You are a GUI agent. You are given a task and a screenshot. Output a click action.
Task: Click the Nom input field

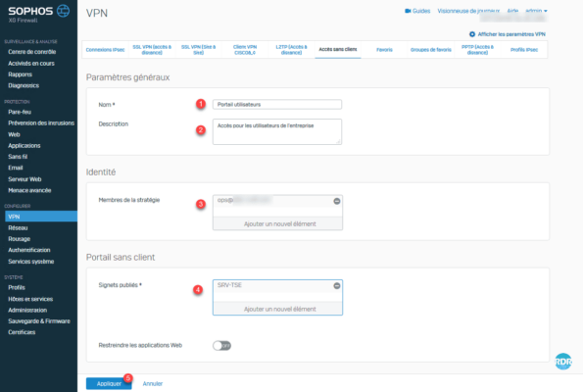click(277, 105)
